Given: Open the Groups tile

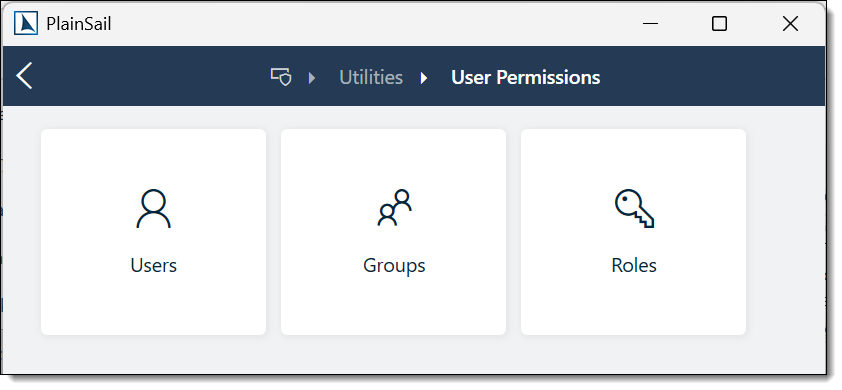Looking at the screenshot, I should 394,232.
